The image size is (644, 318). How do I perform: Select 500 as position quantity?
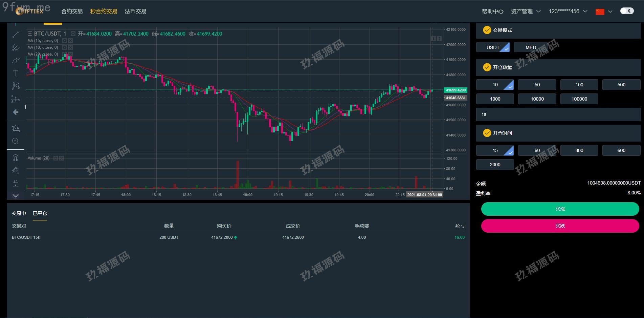[x=621, y=85]
